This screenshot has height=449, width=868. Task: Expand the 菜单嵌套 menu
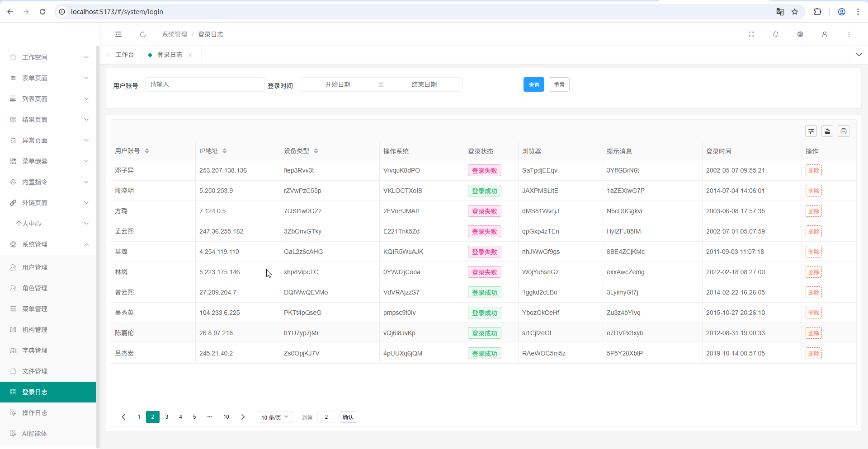point(48,161)
